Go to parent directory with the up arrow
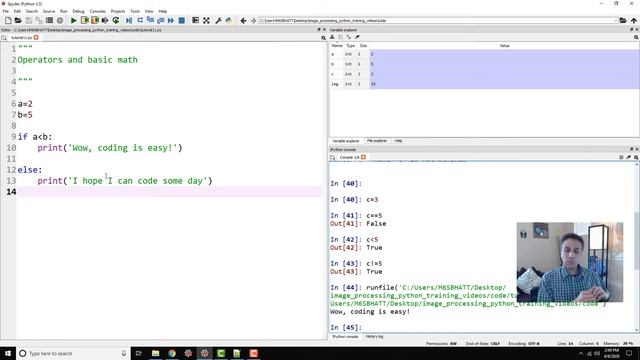 click(633, 20)
